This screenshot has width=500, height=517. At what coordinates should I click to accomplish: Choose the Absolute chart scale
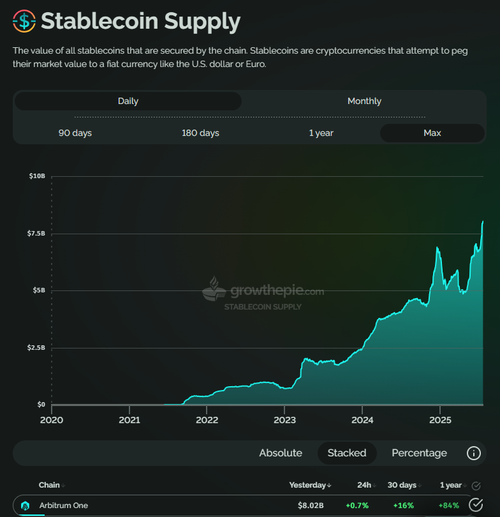coord(281,453)
